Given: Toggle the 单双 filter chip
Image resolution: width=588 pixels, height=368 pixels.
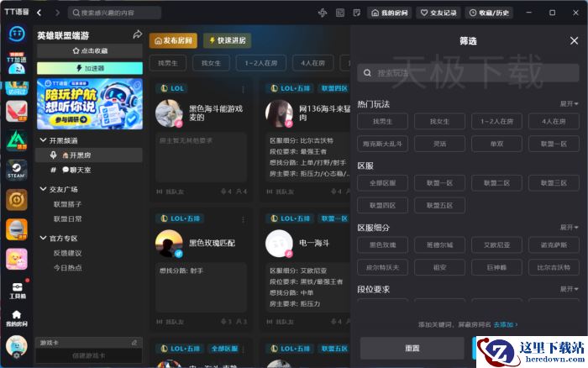Looking at the screenshot, I should point(496,144).
